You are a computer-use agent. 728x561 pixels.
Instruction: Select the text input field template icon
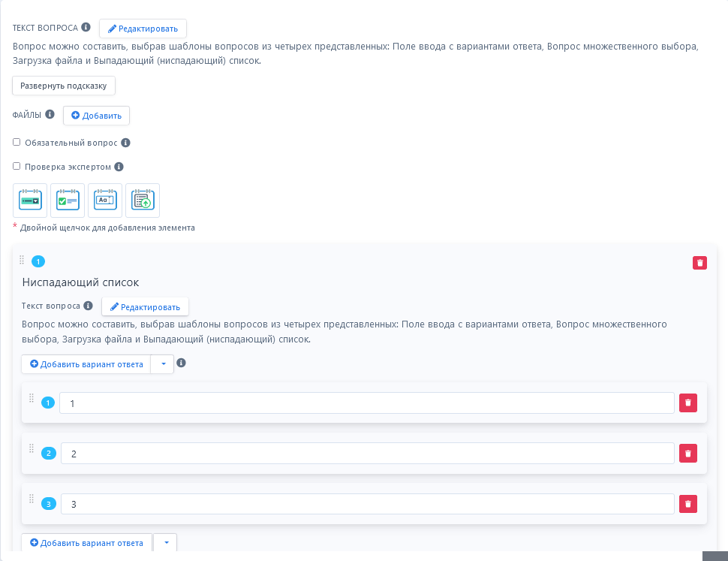(105, 201)
